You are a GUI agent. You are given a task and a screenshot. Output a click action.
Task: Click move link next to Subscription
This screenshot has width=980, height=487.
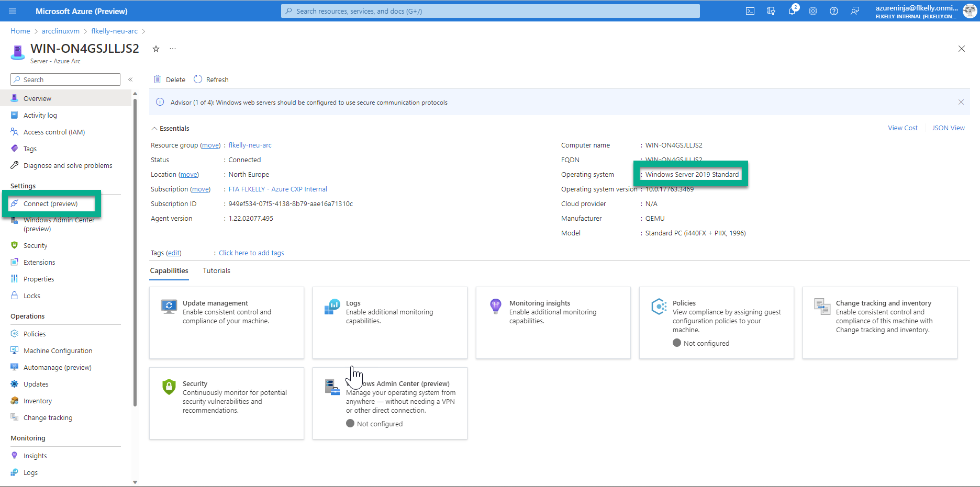(201, 189)
